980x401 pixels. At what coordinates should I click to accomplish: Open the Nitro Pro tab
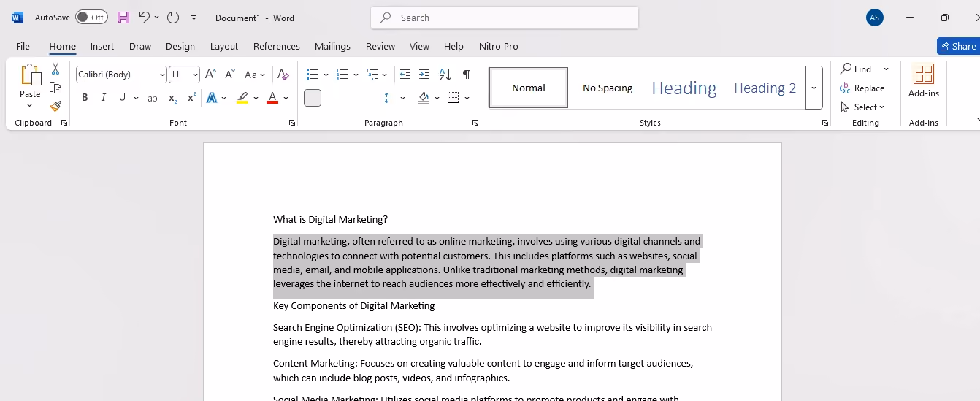[x=499, y=46]
